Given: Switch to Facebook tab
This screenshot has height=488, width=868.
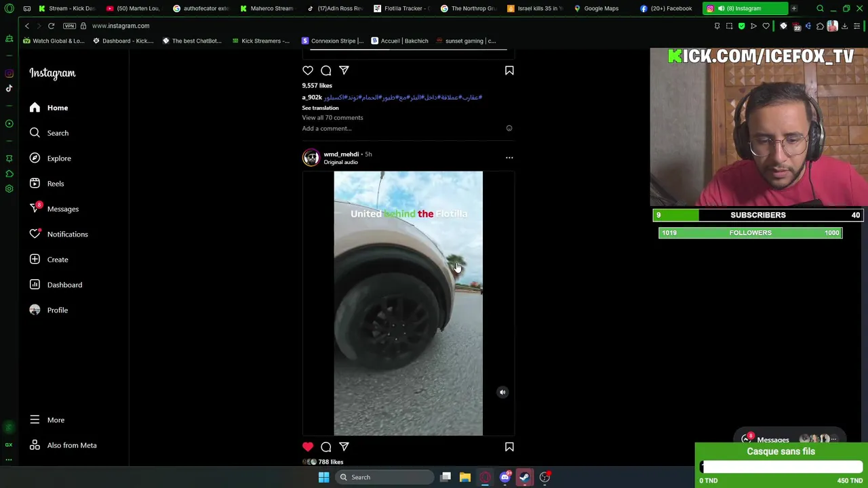Looking at the screenshot, I should point(667,8).
